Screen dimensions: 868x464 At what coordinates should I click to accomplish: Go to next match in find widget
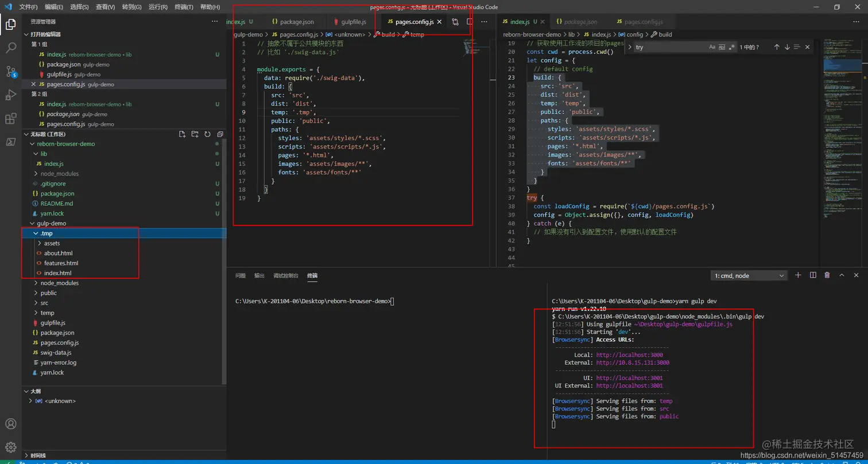point(787,47)
